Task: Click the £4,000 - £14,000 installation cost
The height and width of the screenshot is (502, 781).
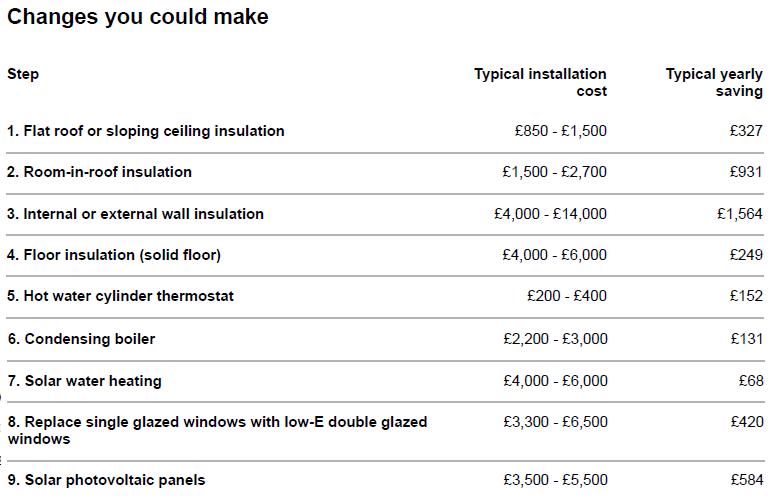Action: (x=550, y=214)
